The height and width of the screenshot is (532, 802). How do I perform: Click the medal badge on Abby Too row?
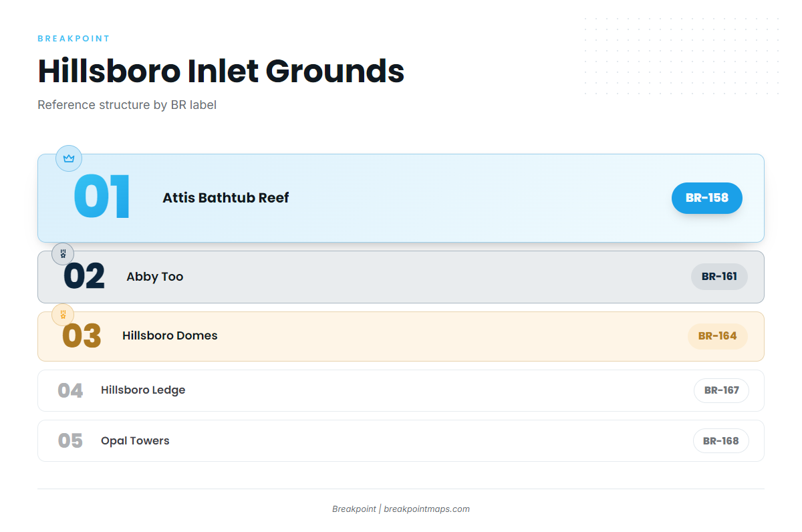pos(63,254)
